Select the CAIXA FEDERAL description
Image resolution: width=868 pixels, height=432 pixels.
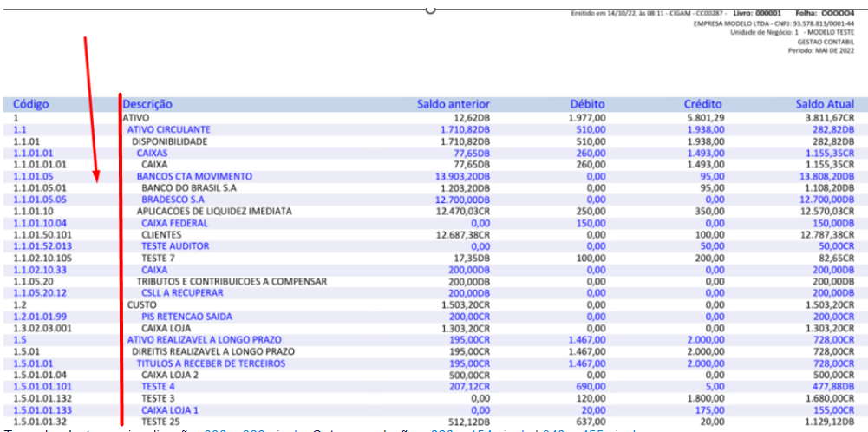(x=174, y=224)
